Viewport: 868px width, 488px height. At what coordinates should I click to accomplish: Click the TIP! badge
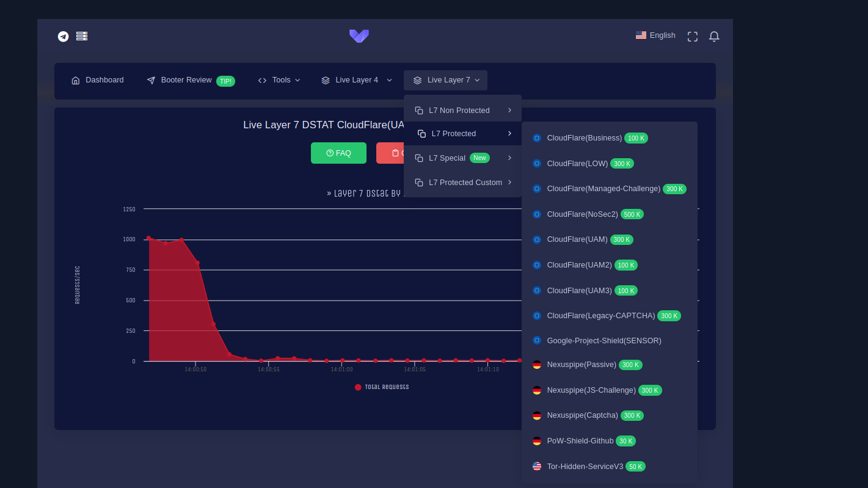[225, 81]
